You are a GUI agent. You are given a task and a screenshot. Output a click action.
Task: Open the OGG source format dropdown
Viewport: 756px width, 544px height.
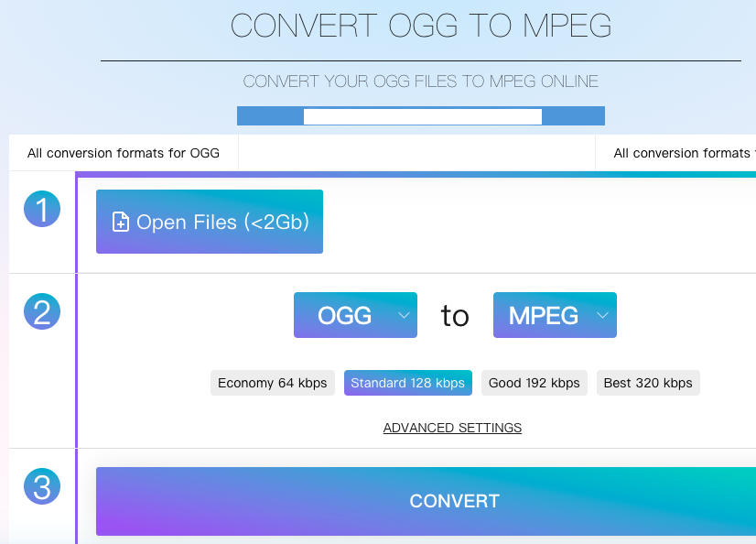coord(355,315)
